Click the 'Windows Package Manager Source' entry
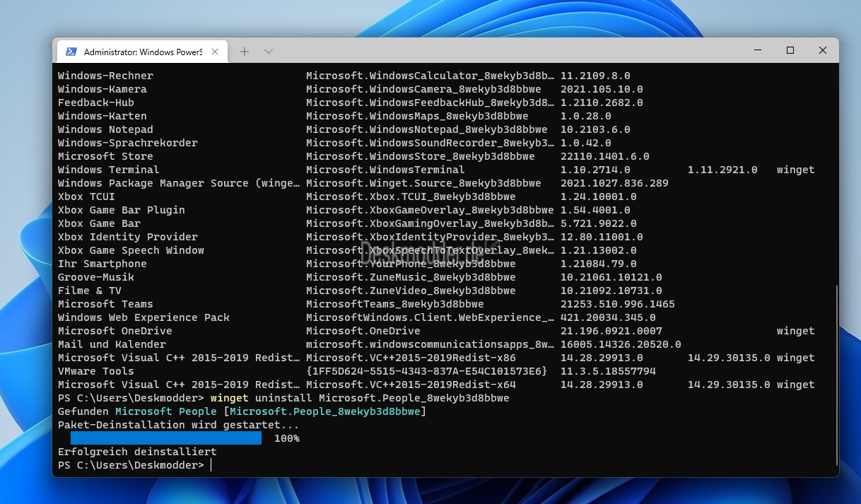Viewport: 861px width, 504px height. pos(179,183)
